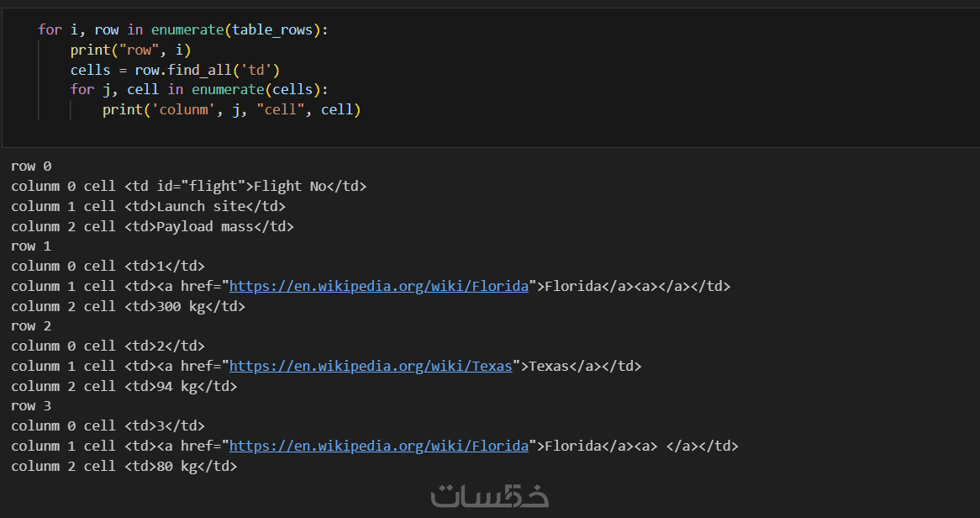This screenshot has height=518, width=980.
Task: Click the 80 kg output line
Action: pyautogui.click(x=124, y=466)
